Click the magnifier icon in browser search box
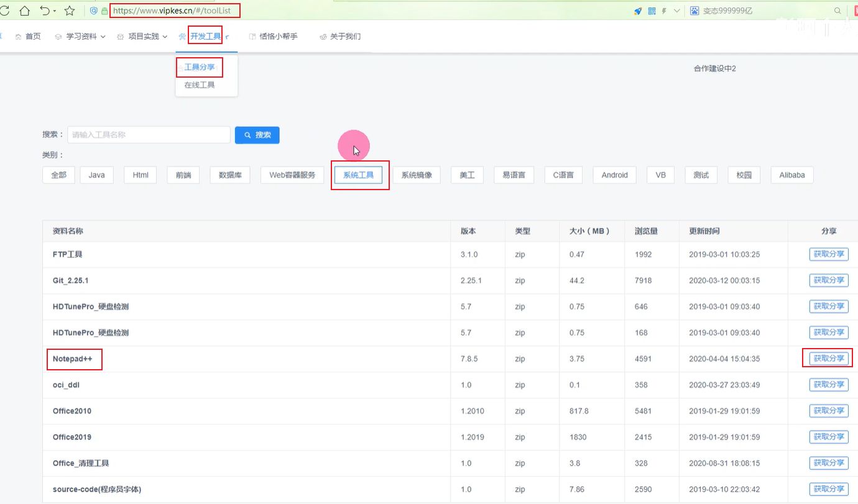The width and height of the screenshot is (858, 504). coord(837,11)
